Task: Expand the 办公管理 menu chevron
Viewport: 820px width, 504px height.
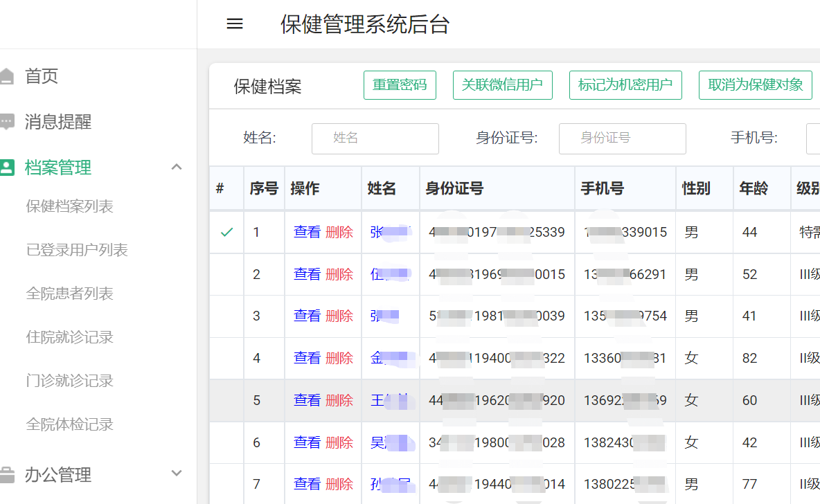Action: (x=177, y=474)
